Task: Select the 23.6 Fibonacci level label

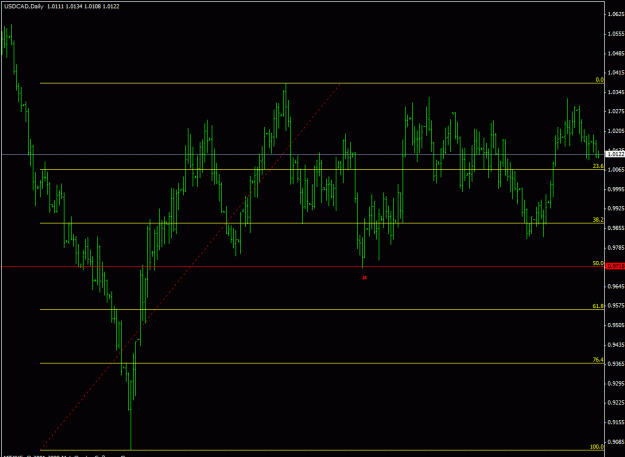Action: tap(598, 166)
